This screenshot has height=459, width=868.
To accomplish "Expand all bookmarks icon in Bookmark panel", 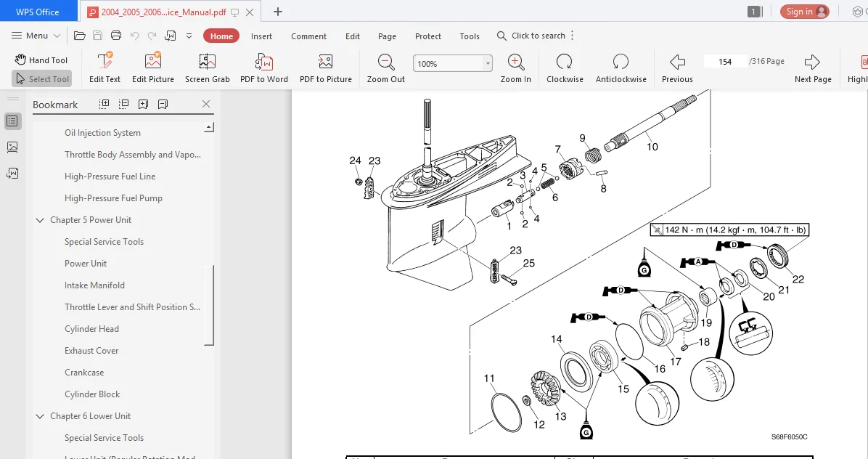I will point(104,104).
